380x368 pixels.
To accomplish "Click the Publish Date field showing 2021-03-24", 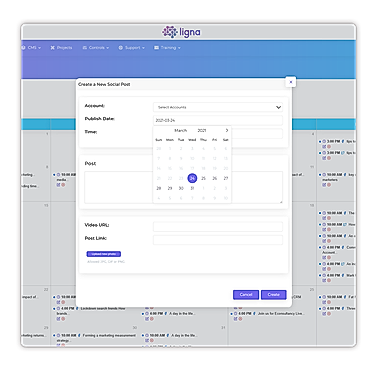I will coord(218,120).
